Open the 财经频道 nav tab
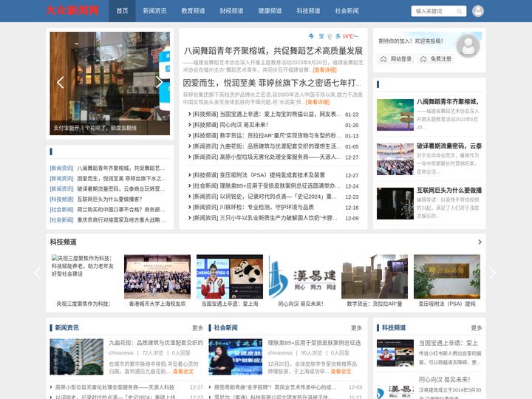Screen dimensions: 532x399 (231, 11)
